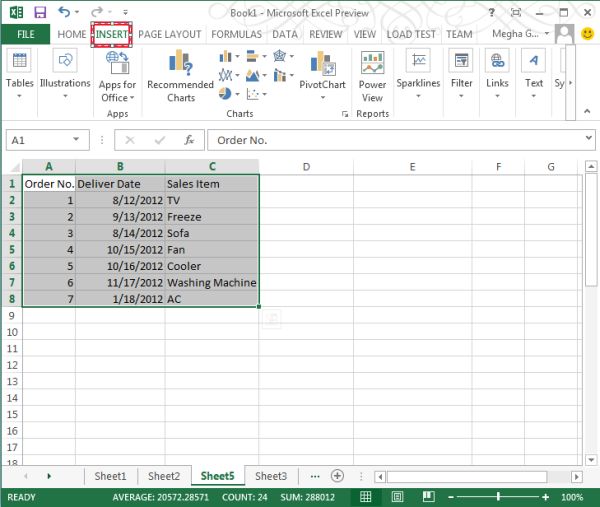Insert a bar chart icon

[253, 56]
